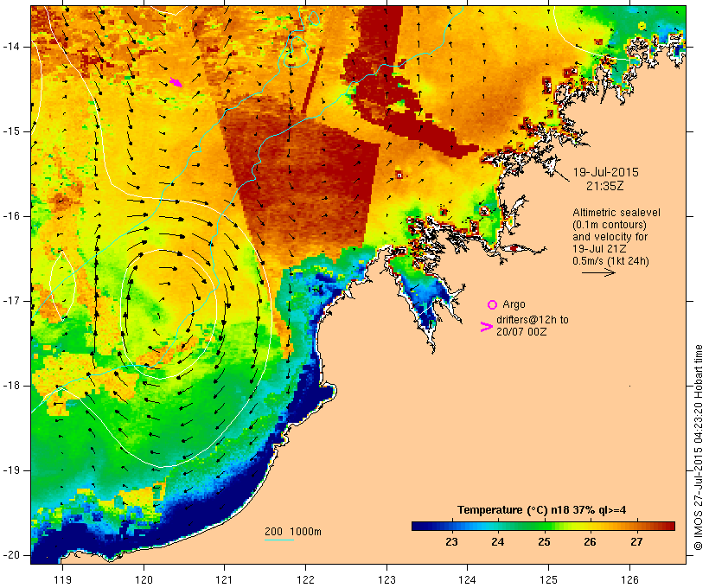Click '0.5m/s (1kt 24h)' scale text
The height and width of the screenshot is (588, 709).
610,261
